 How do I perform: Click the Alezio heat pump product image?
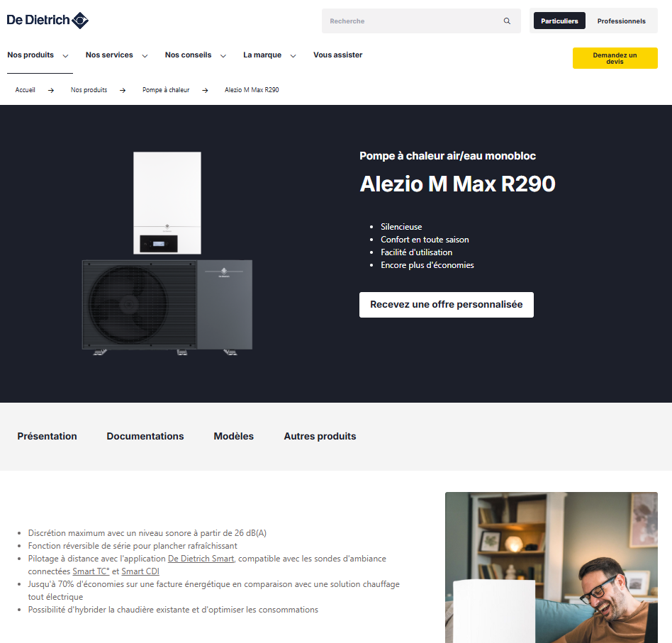[x=167, y=253]
